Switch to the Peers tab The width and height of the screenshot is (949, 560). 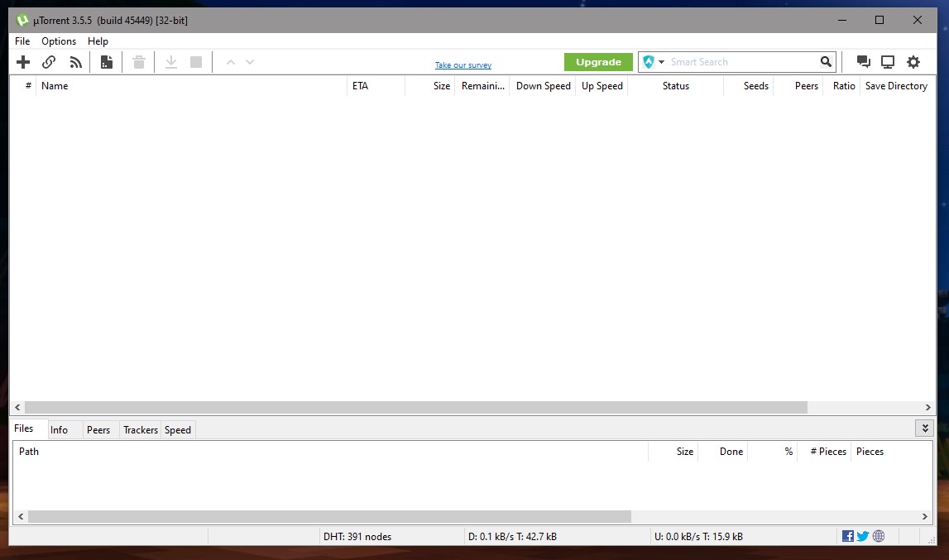[x=98, y=430]
